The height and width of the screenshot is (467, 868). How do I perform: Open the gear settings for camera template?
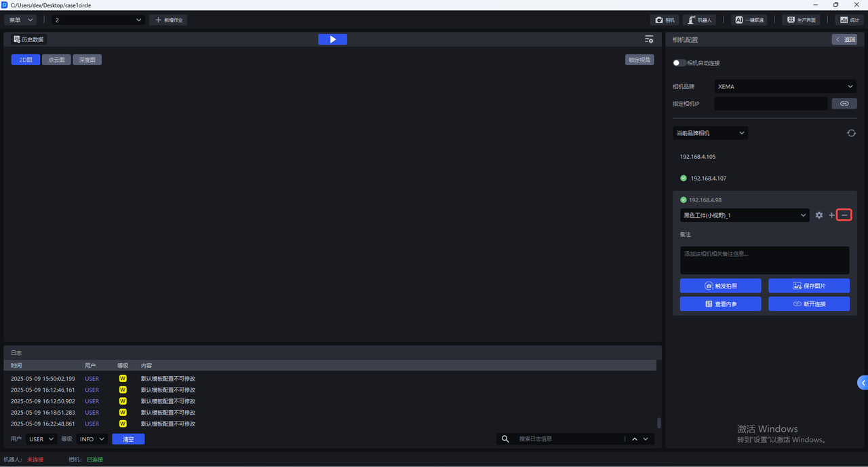click(819, 215)
